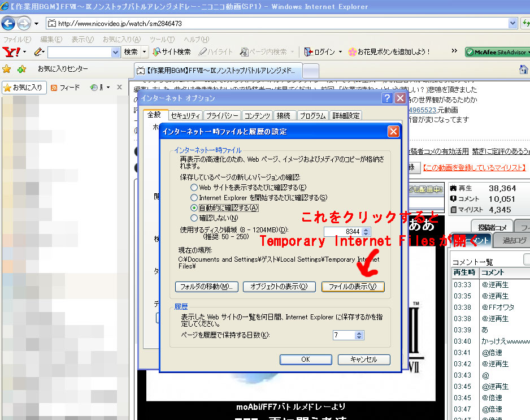The image size is (530, 420).
Task: Click the McAfee SiteAdvisor button
Action: click(497, 52)
